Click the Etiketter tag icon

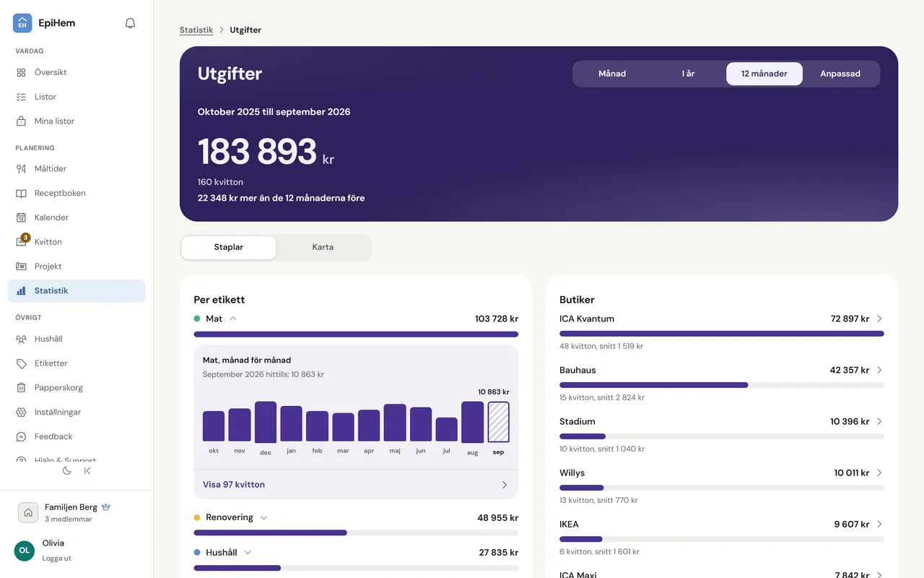22,363
